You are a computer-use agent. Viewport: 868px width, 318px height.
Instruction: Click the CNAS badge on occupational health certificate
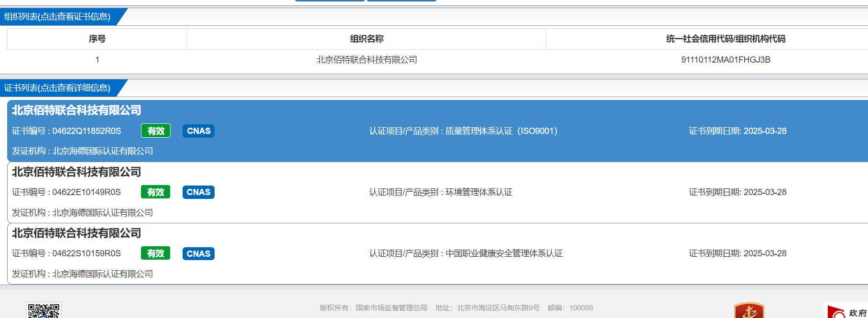[198, 254]
